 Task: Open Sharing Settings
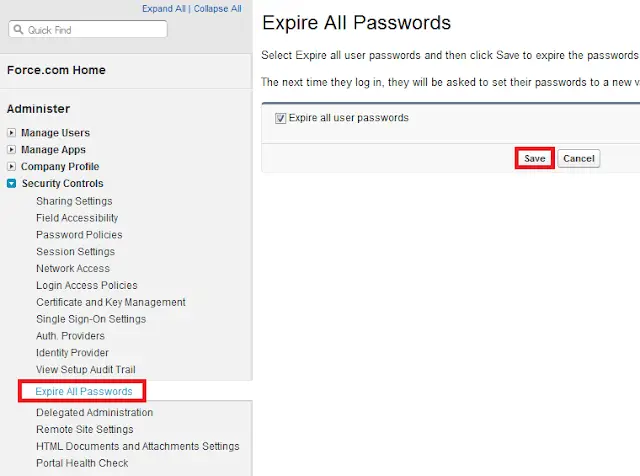(74, 201)
